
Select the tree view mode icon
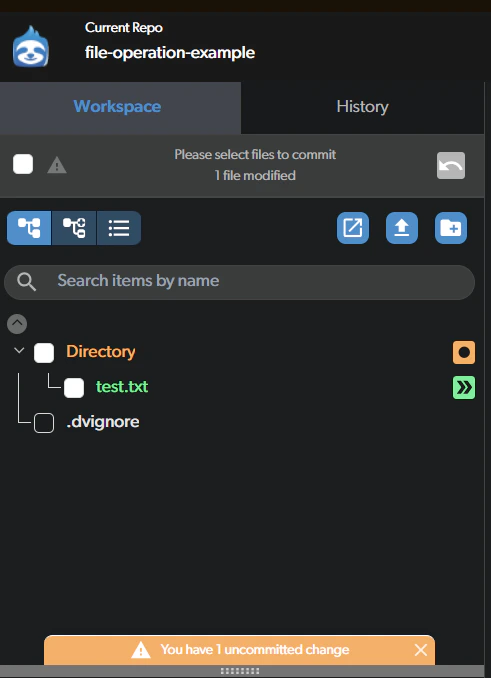tap(29, 228)
